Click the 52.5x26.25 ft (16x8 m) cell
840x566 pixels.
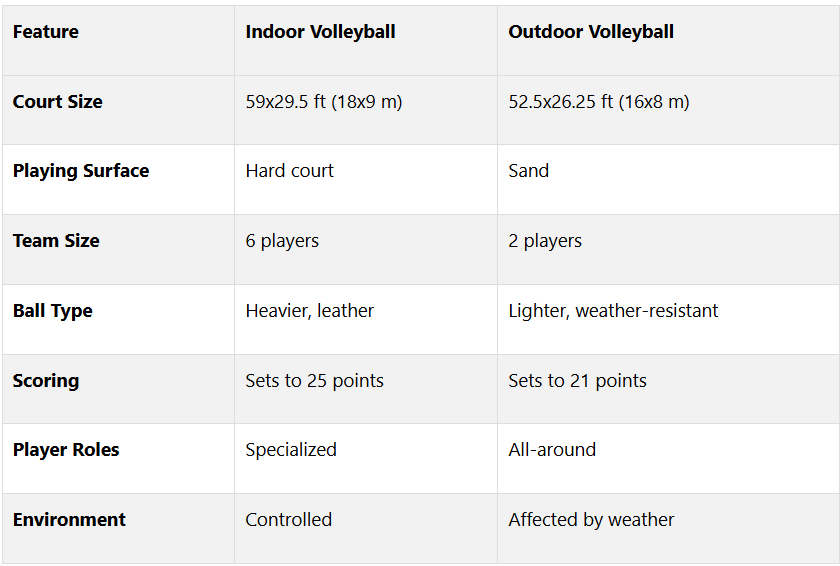[598, 102]
